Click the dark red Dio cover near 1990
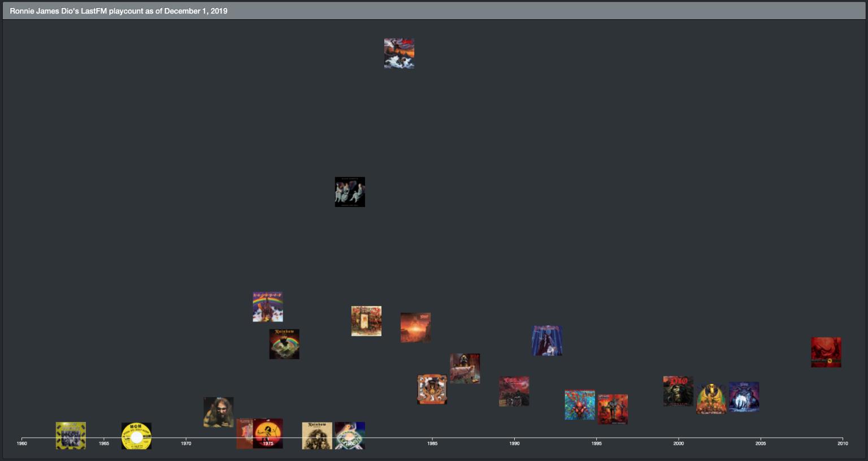868x461 pixels. (514, 391)
